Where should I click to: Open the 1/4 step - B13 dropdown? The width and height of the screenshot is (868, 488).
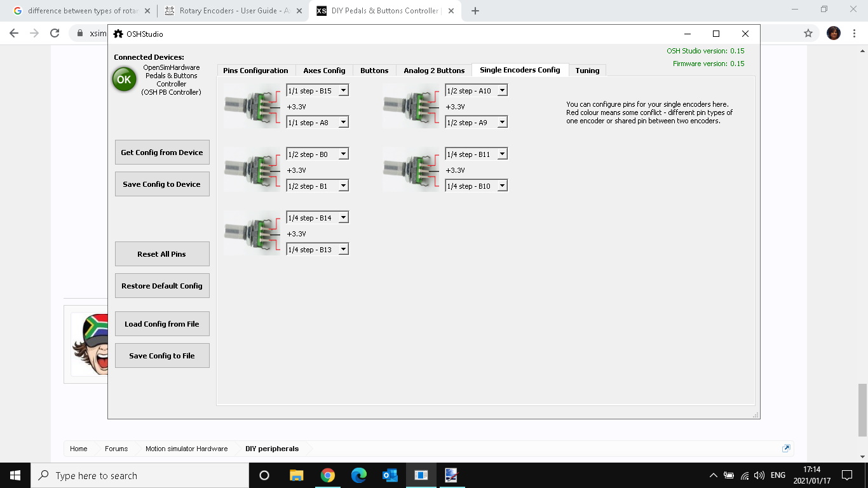tap(317, 249)
